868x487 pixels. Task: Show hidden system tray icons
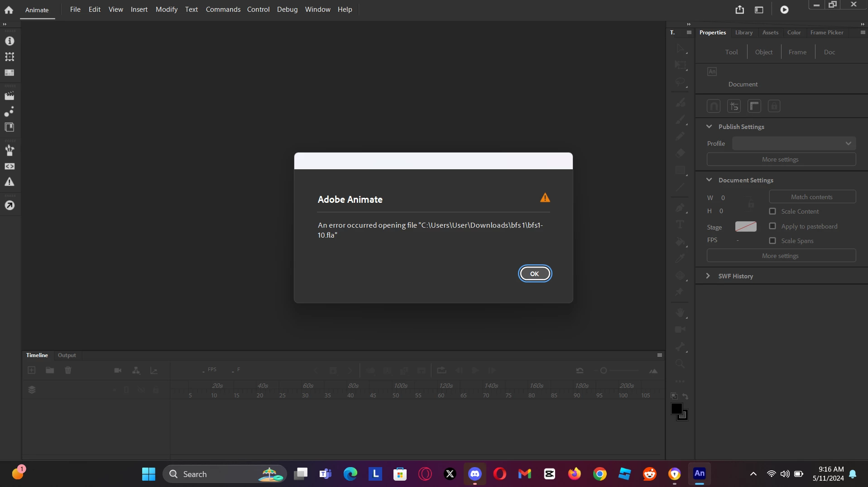point(753,474)
